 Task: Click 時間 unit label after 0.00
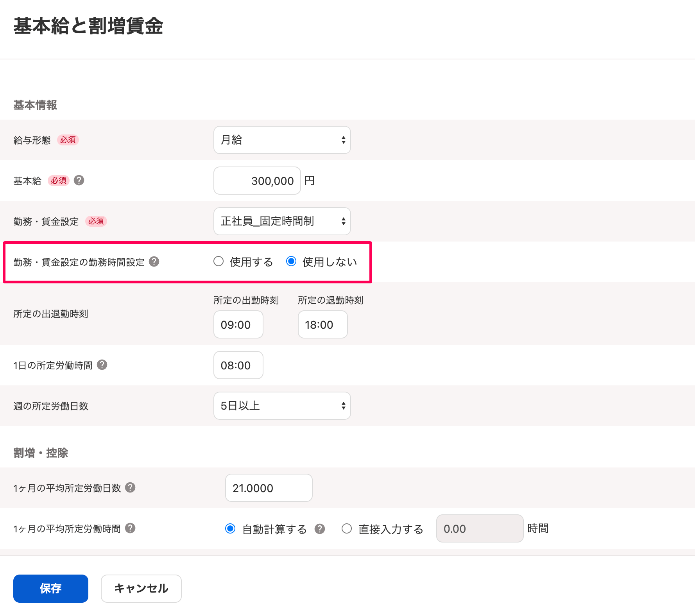(538, 528)
